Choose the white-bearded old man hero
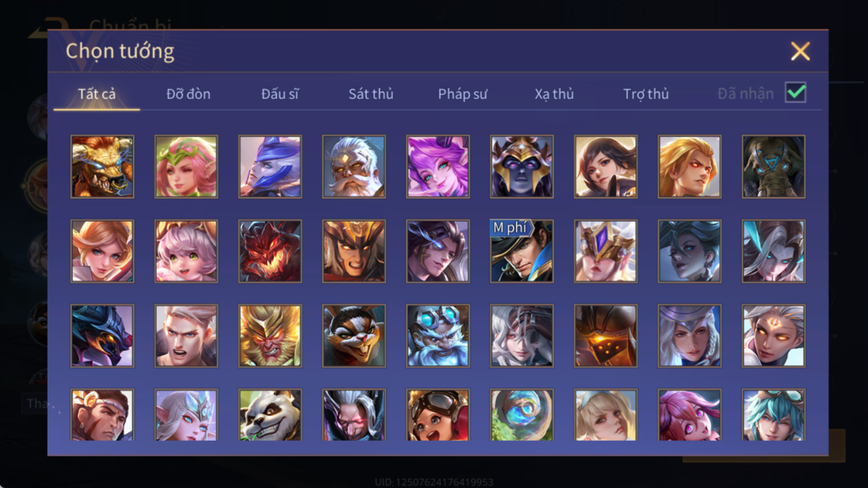The image size is (868, 488). 354,166
